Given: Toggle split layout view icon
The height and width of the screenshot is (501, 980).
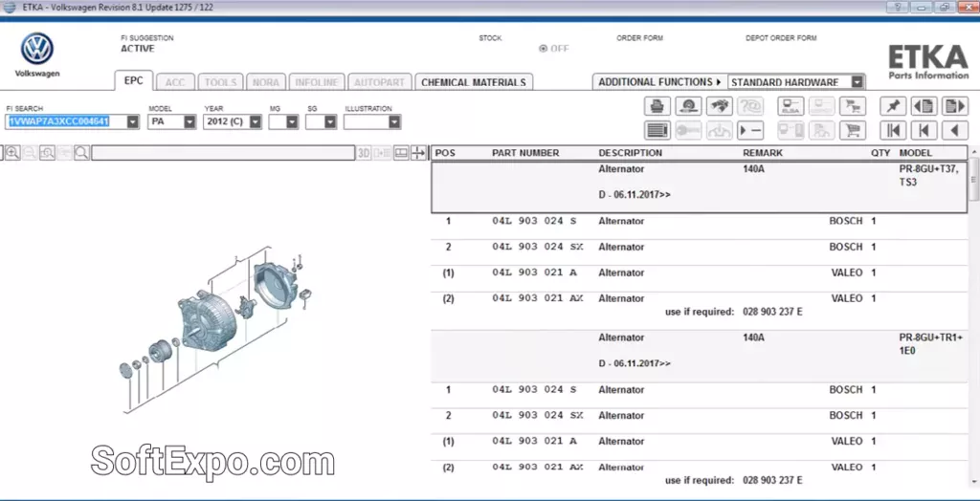Looking at the screenshot, I should (401, 153).
